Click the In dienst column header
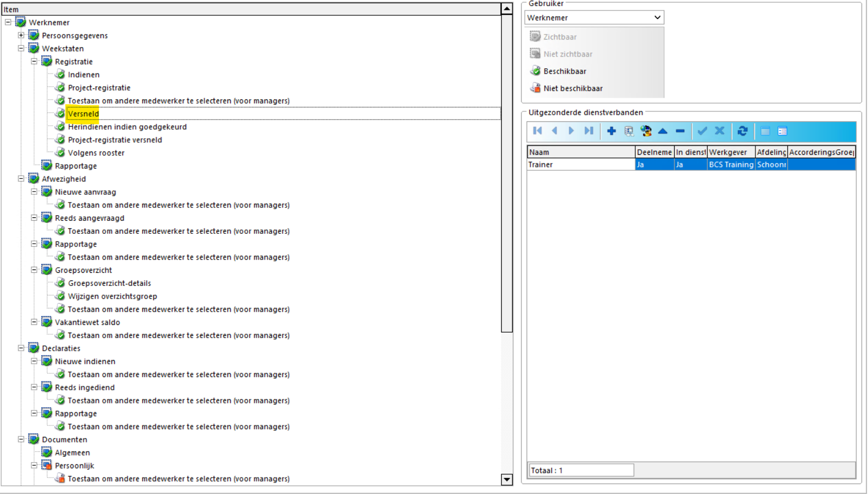868x494 pixels. click(691, 152)
